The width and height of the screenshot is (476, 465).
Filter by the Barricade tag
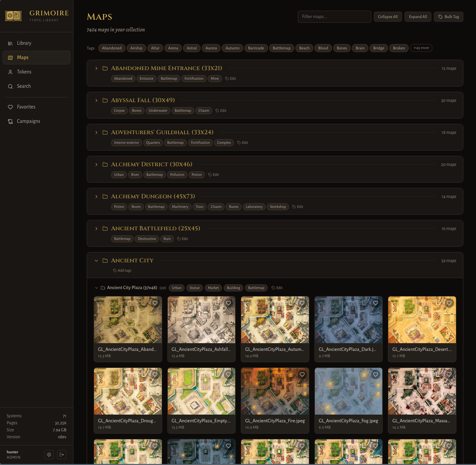(256, 48)
